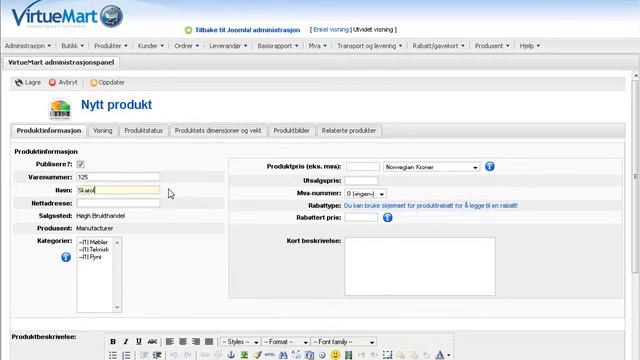The width and height of the screenshot is (640, 360).
Task: Open the Transport og levering menu
Action: click(x=369, y=46)
